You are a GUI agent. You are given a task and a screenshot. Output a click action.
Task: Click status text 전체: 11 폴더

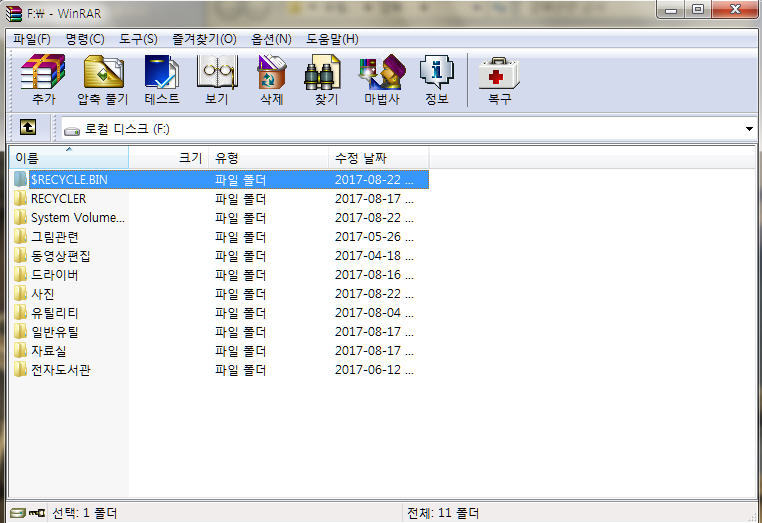443,513
